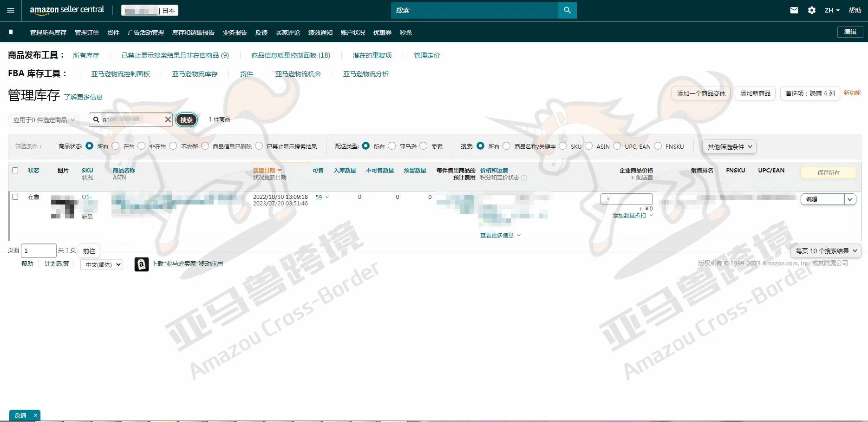The width and height of the screenshot is (868, 422).
Task: Select the 所有 product status radio
Action: [89, 146]
